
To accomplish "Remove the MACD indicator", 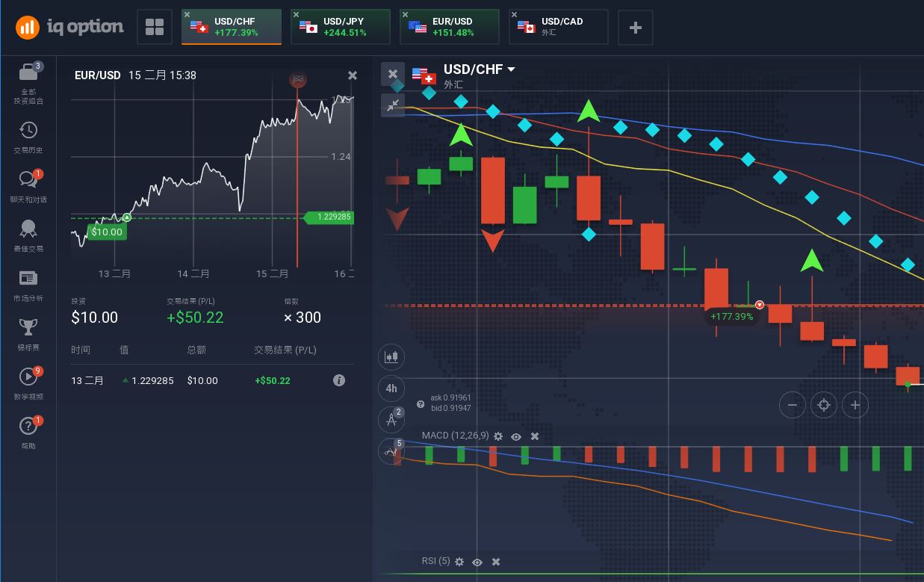I will coord(535,436).
